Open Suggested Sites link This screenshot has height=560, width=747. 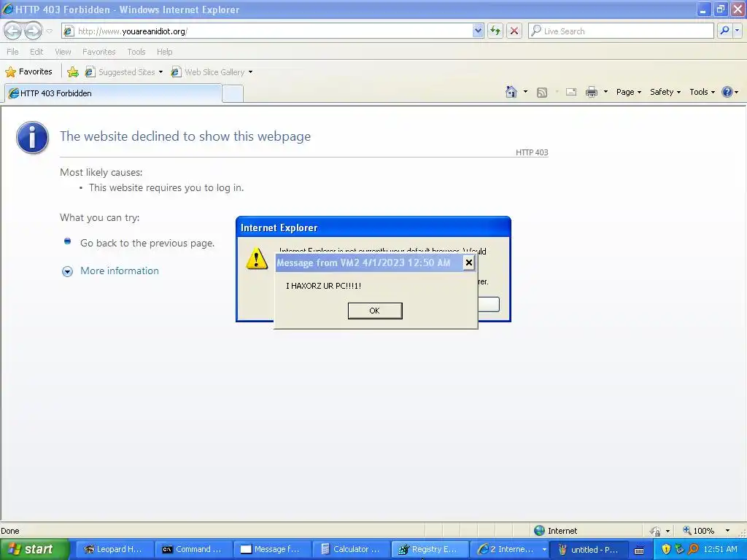124,72
